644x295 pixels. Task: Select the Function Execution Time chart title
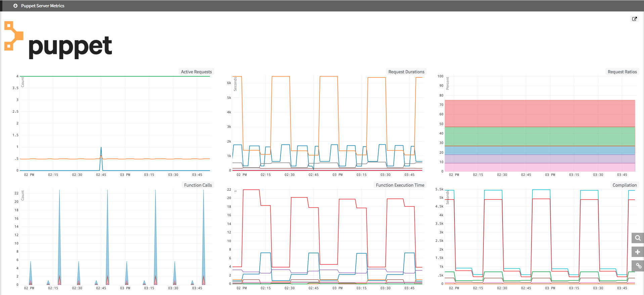coord(400,185)
